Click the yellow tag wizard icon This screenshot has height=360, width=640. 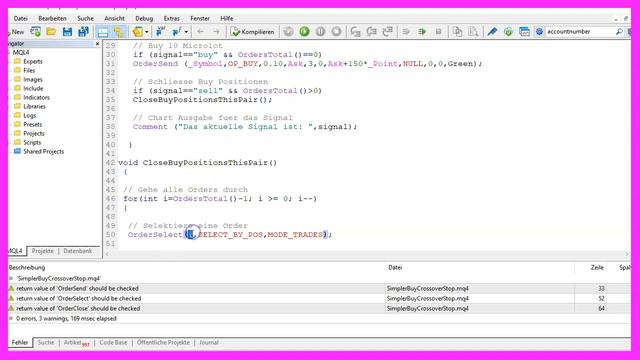click(x=137, y=31)
